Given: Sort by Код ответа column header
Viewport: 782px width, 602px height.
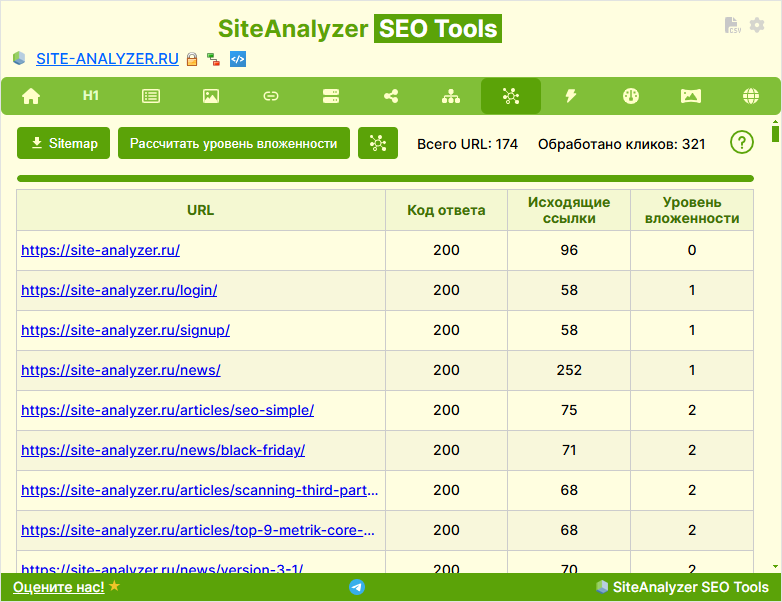Looking at the screenshot, I should (446, 210).
